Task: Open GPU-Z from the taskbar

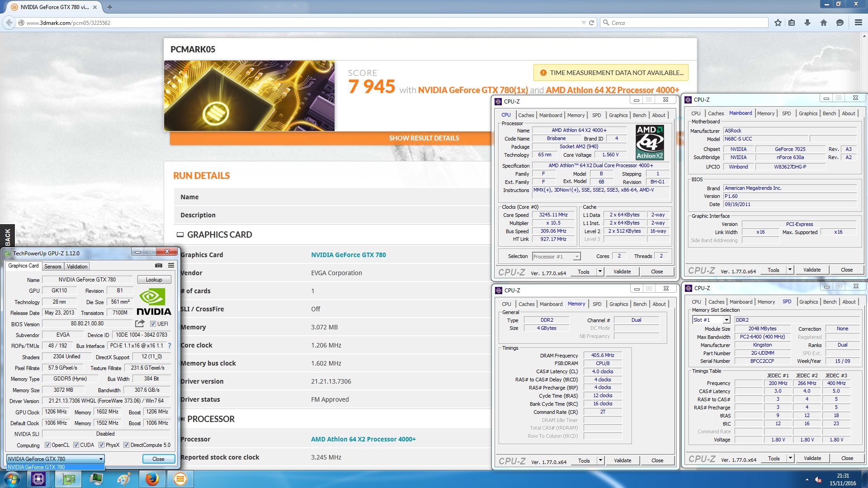Action: tap(69, 479)
